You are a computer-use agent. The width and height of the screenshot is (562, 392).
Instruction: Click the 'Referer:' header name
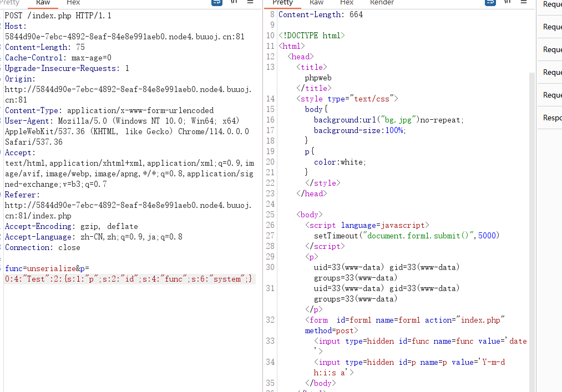pos(22,195)
